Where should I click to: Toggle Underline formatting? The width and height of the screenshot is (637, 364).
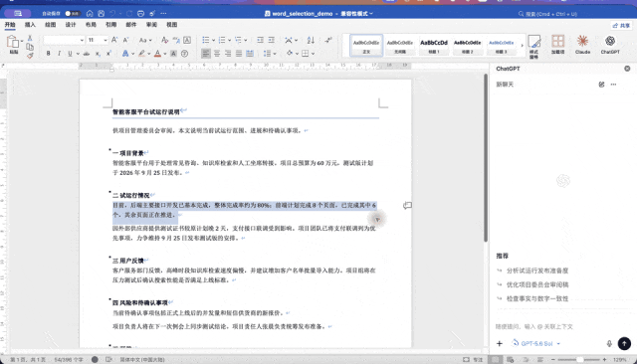[x=70, y=53]
